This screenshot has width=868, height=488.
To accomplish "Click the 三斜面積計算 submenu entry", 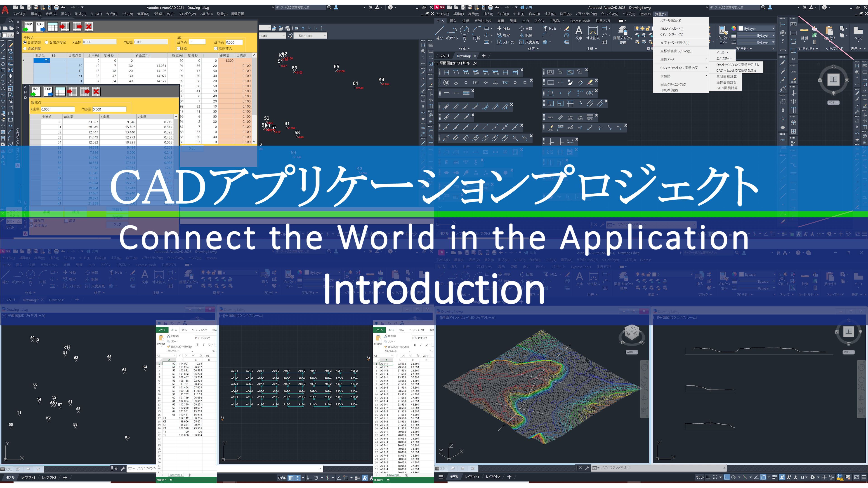I will coord(726,76).
